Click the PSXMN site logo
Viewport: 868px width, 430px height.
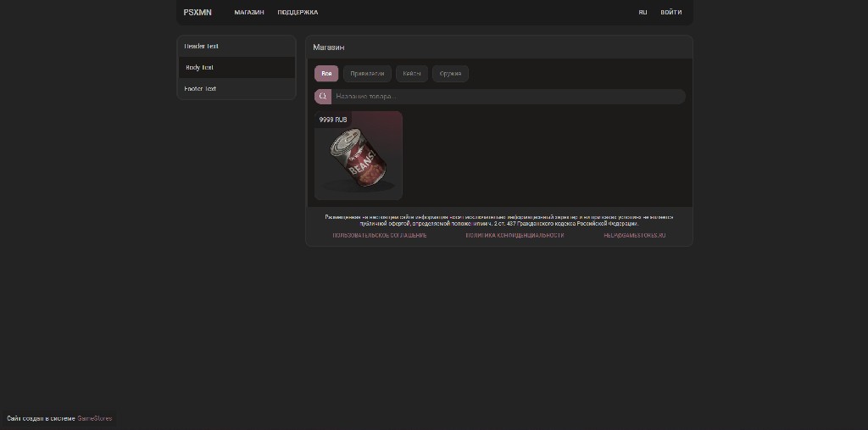pos(198,13)
